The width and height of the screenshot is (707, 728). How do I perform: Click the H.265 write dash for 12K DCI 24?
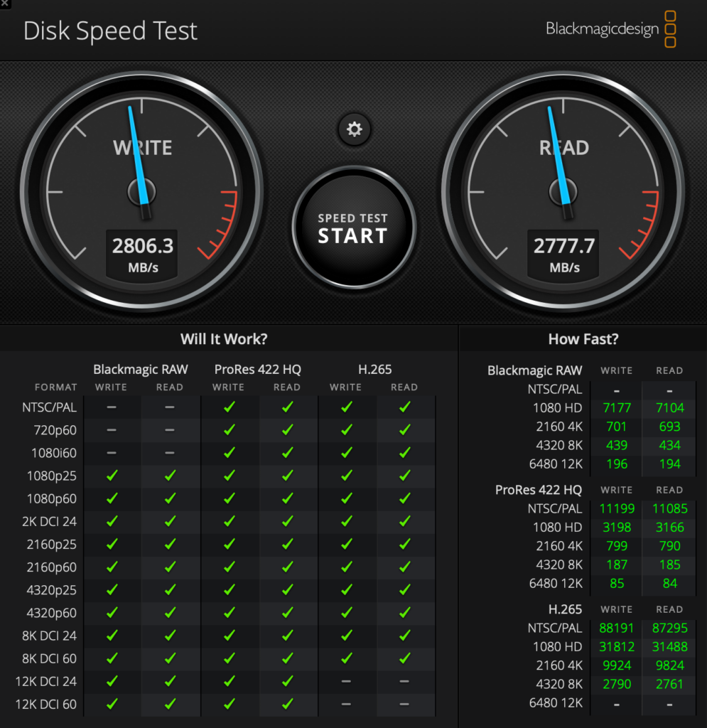346,681
